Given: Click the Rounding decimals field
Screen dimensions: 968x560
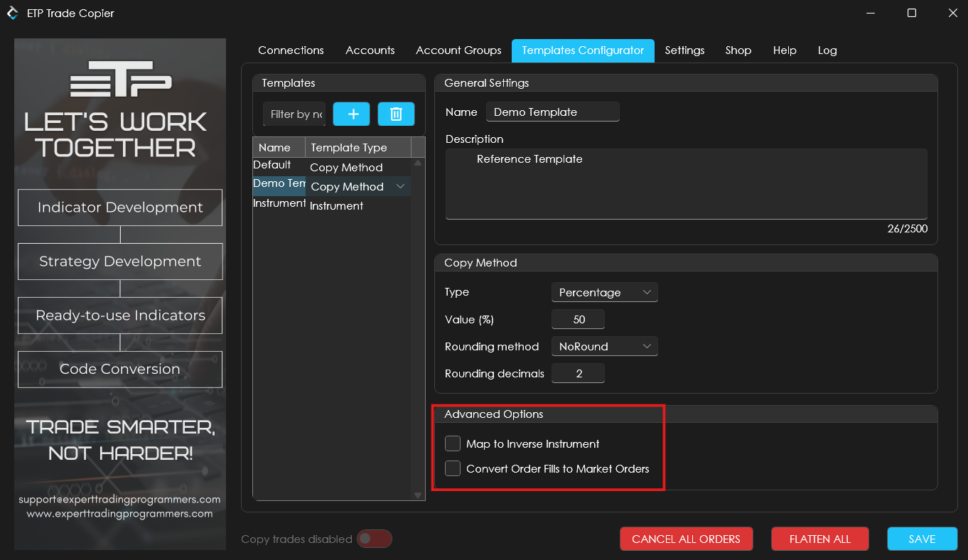Looking at the screenshot, I should click(579, 373).
